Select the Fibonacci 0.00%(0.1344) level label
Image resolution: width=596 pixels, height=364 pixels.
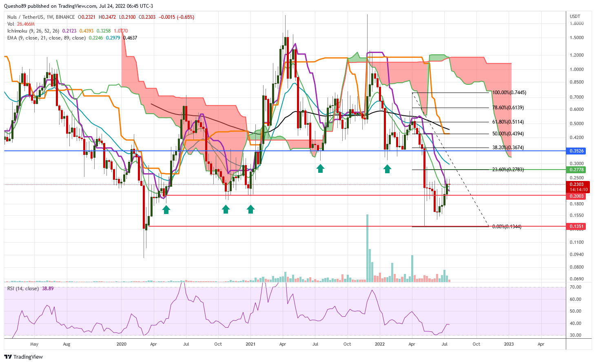(x=507, y=227)
